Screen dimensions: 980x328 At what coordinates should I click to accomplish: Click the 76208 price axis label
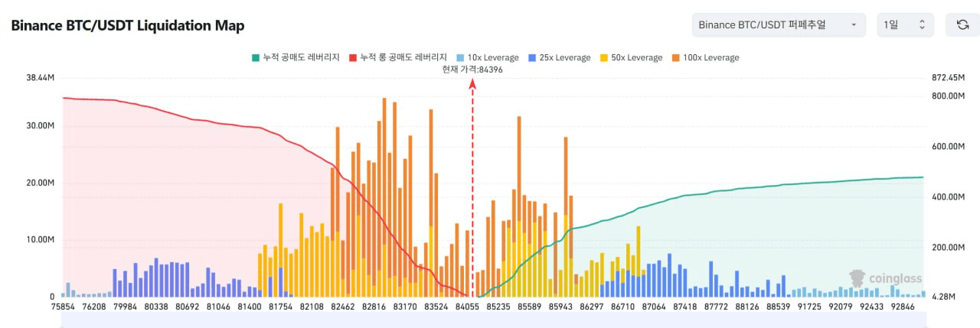click(x=93, y=307)
